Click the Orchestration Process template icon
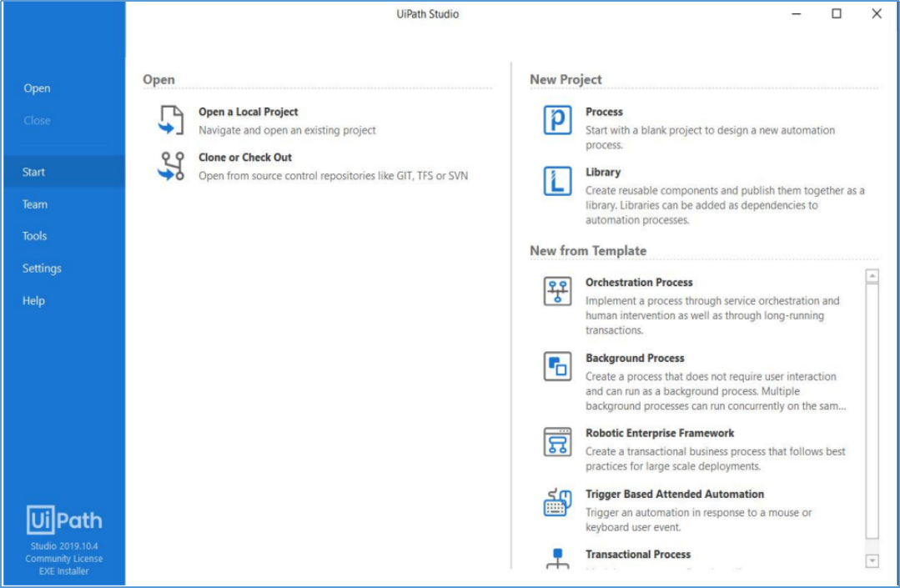Screen dimensions: 900x588 556,291
